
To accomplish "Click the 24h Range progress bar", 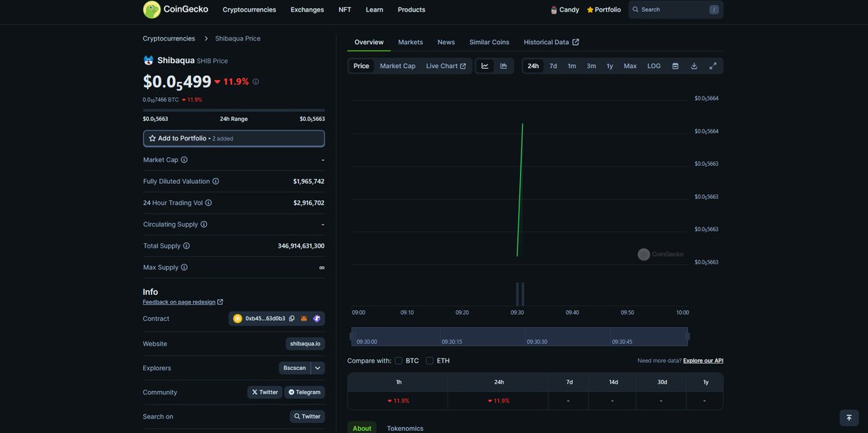I will coord(234,110).
